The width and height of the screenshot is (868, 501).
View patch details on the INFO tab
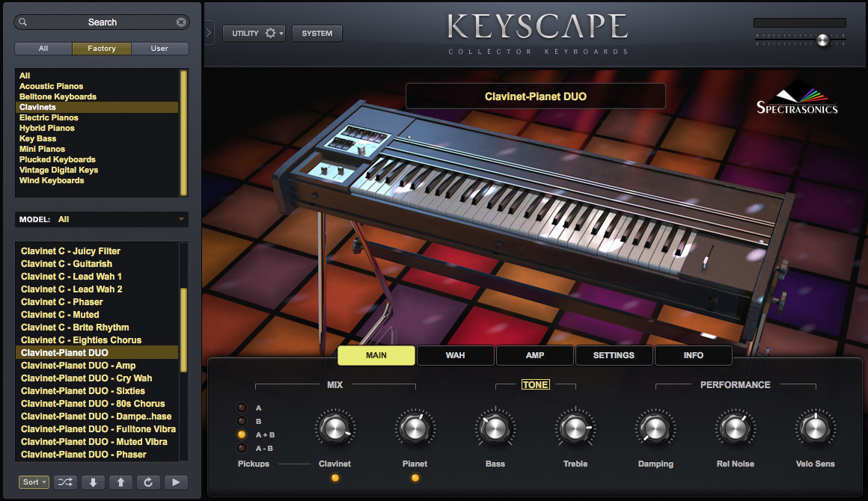point(693,355)
